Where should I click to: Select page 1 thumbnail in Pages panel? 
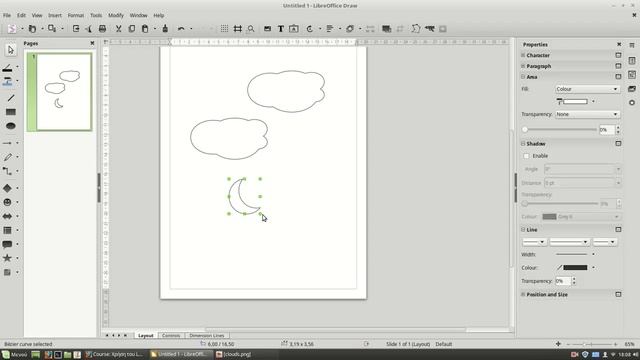[60, 92]
